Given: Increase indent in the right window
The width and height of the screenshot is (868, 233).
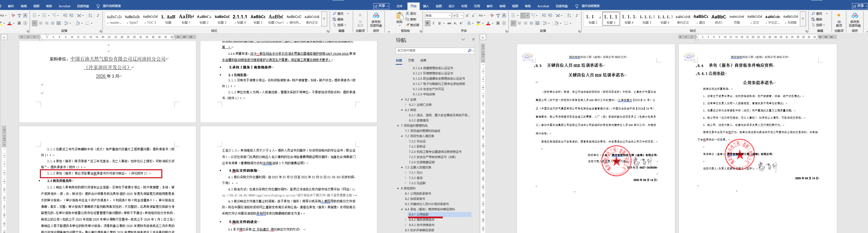Looking at the screenshot, I should 550,15.
